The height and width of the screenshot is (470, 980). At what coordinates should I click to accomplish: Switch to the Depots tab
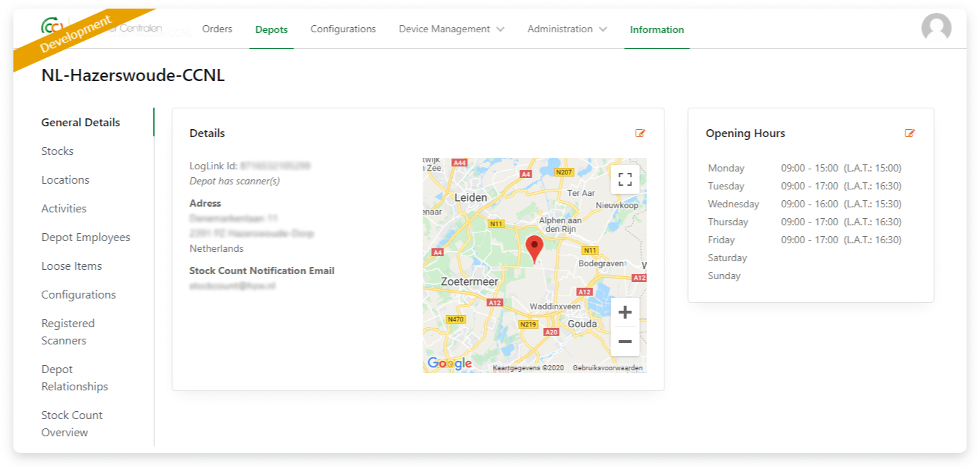[x=271, y=29]
